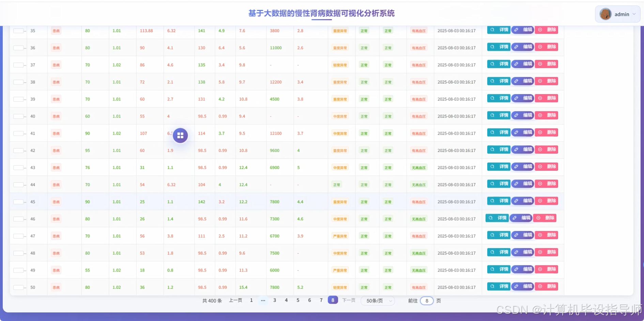Click pencil icon in row 39 编辑 button
Viewport: 644px width, 321px height.
point(516,98)
